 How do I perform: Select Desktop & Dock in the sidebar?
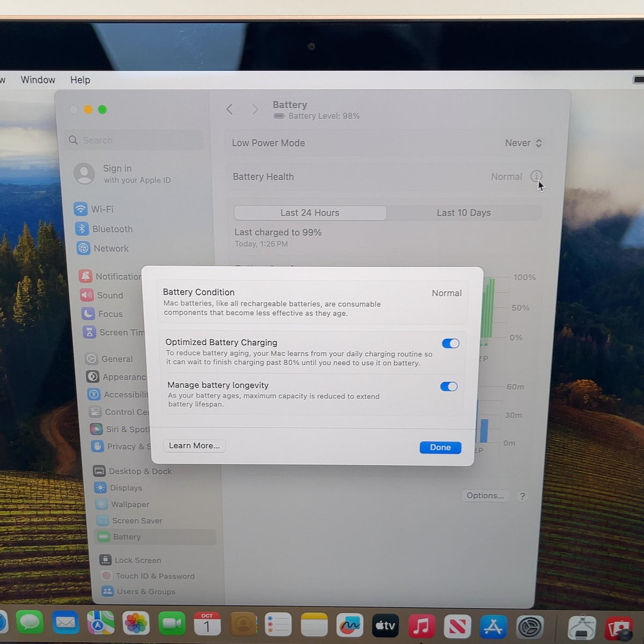pos(133,471)
